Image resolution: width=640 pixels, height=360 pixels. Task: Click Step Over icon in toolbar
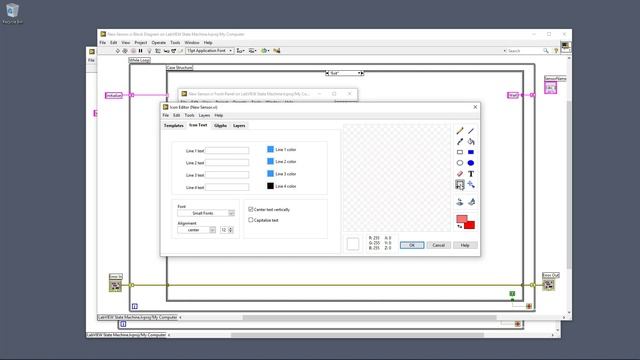173,51
